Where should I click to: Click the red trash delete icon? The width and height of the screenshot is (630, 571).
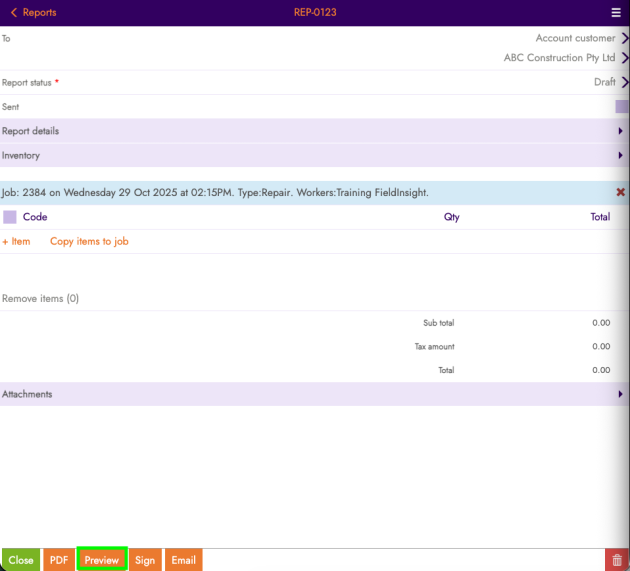pyautogui.click(x=617, y=560)
